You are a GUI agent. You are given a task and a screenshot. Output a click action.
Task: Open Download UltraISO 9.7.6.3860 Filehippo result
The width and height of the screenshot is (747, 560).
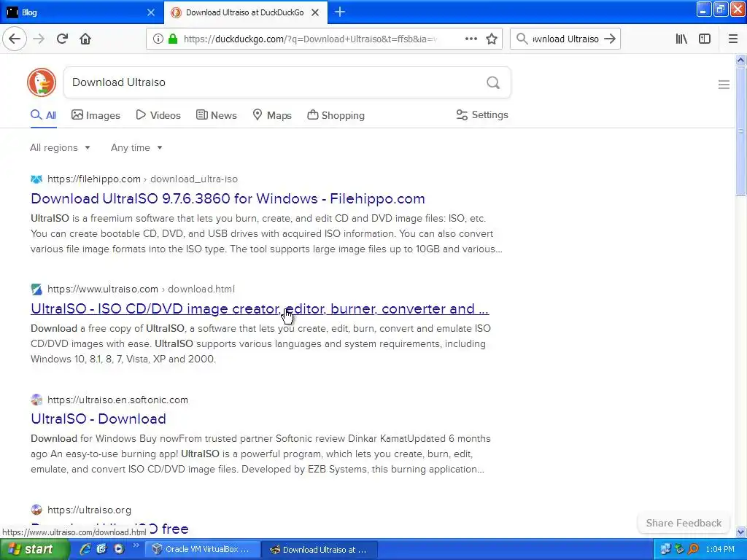pos(228,198)
